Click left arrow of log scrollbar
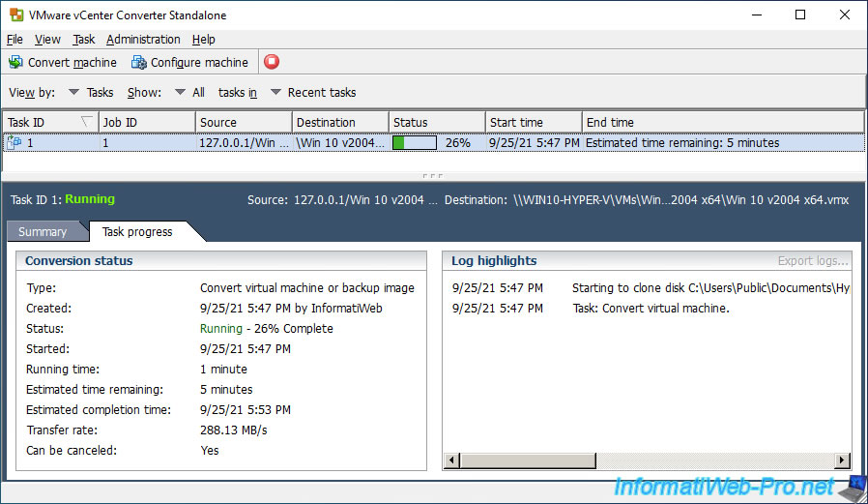 click(451, 460)
